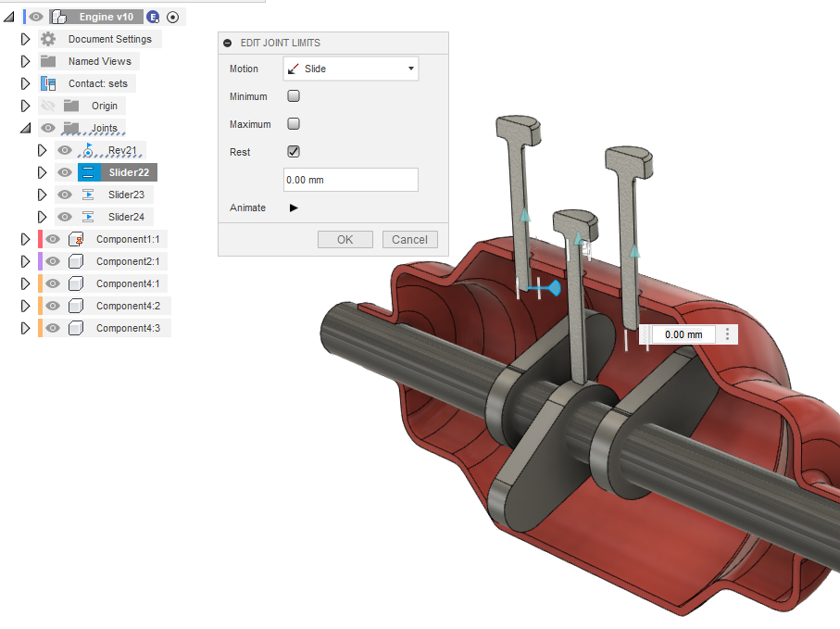840x629 pixels.
Task: Expand Contact sets
Action: click(x=25, y=83)
